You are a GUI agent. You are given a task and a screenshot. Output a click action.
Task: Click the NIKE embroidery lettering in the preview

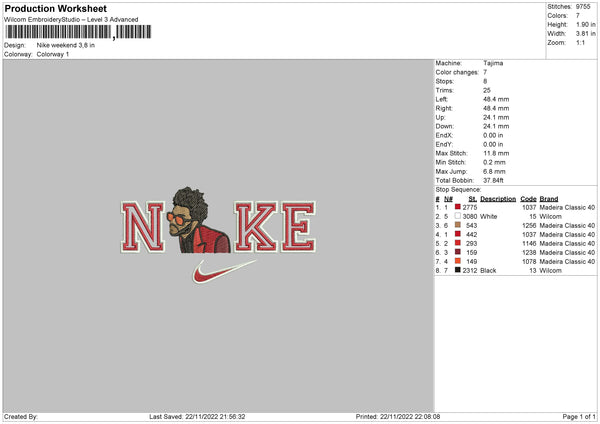(x=218, y=227)
